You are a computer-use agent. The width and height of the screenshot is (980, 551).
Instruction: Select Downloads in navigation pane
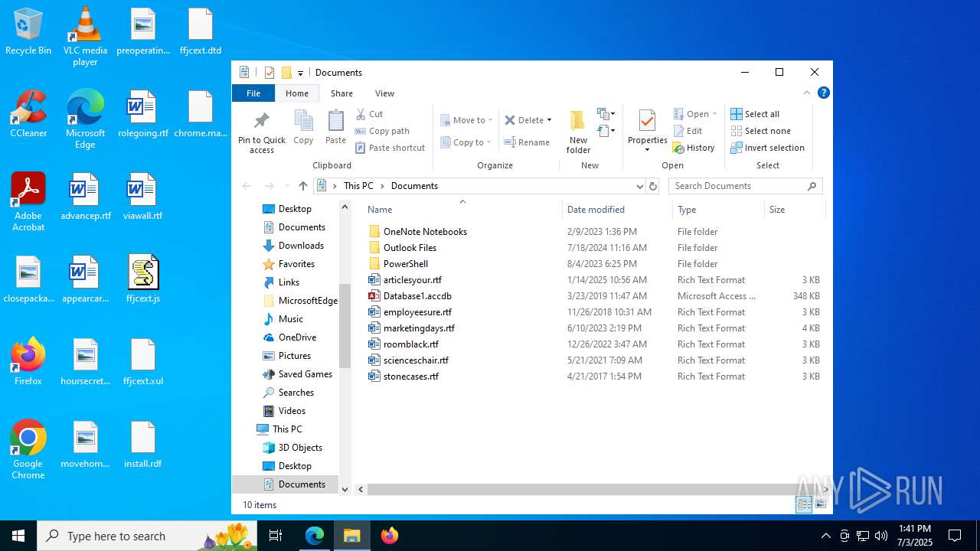pos(301,246)
